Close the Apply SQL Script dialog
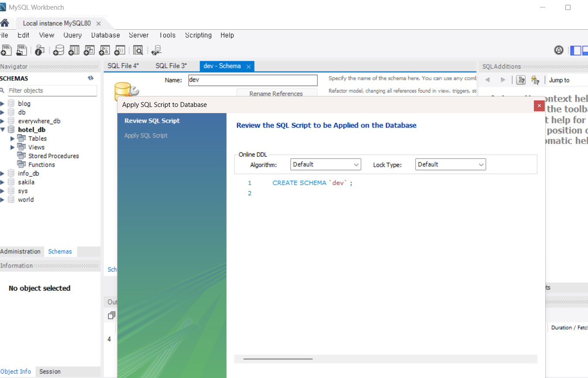The image size is (588, 378). point(539,106)
